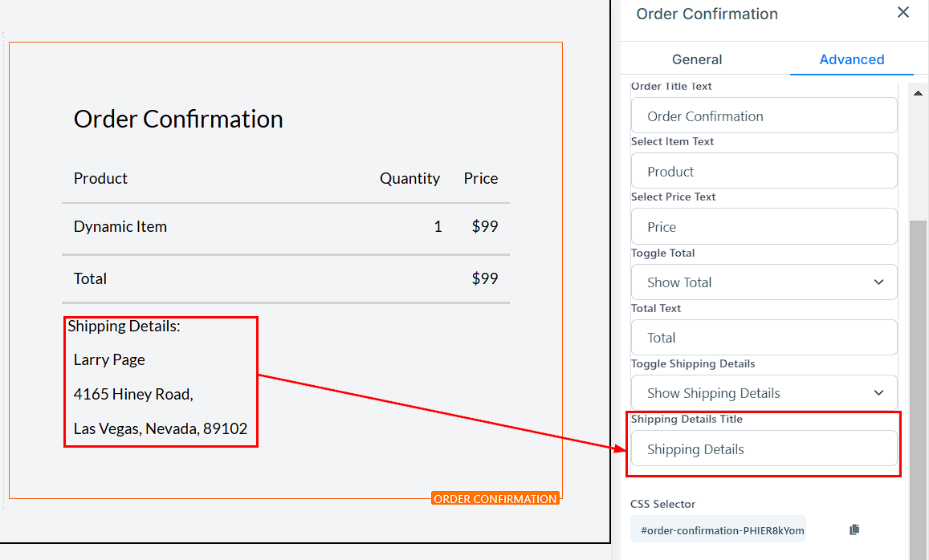Switch to the General tab

coord(697,59)
